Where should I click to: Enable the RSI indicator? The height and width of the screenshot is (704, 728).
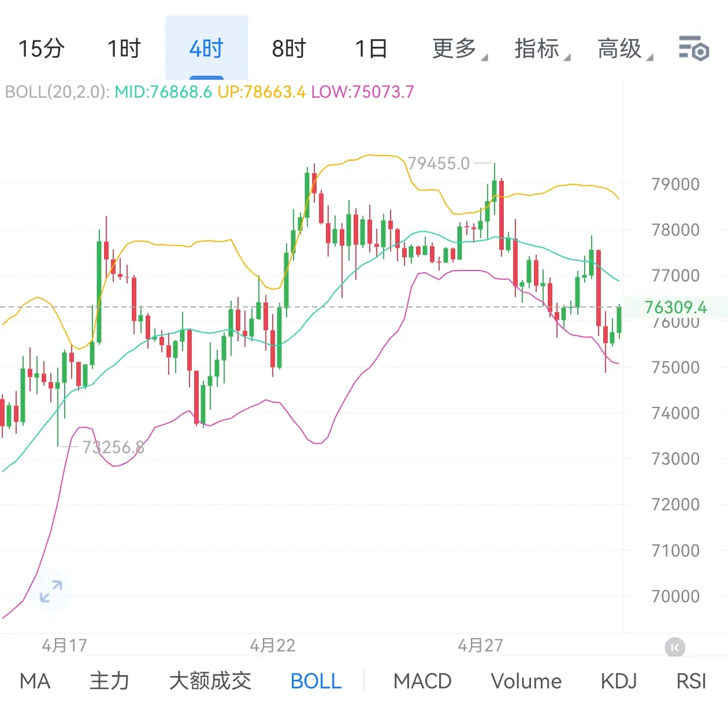(692, 681)
